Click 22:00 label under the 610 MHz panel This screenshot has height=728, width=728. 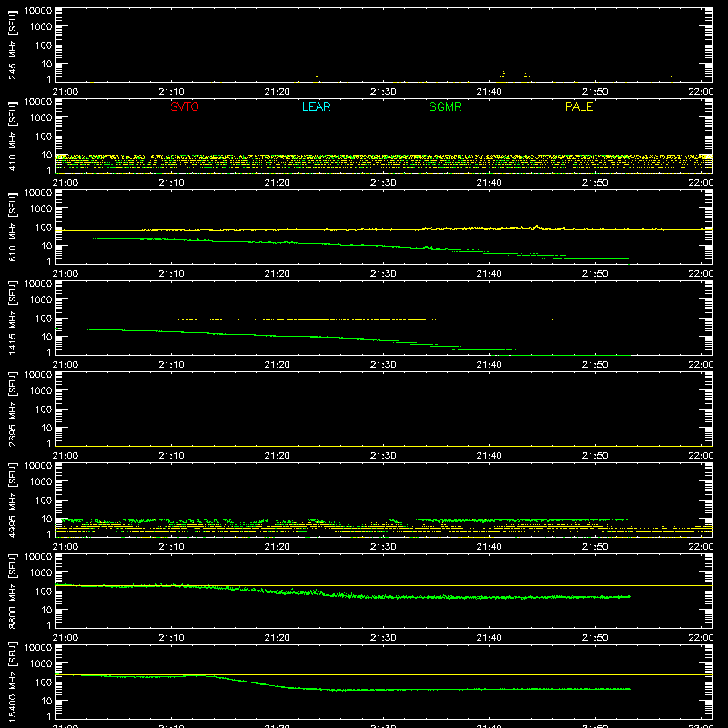pos(701,274)
